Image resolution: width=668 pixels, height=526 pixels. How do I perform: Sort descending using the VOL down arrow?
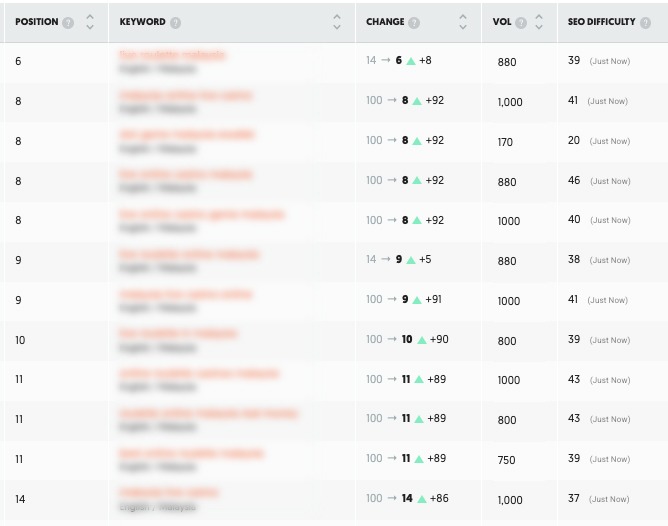pos(539,27)
